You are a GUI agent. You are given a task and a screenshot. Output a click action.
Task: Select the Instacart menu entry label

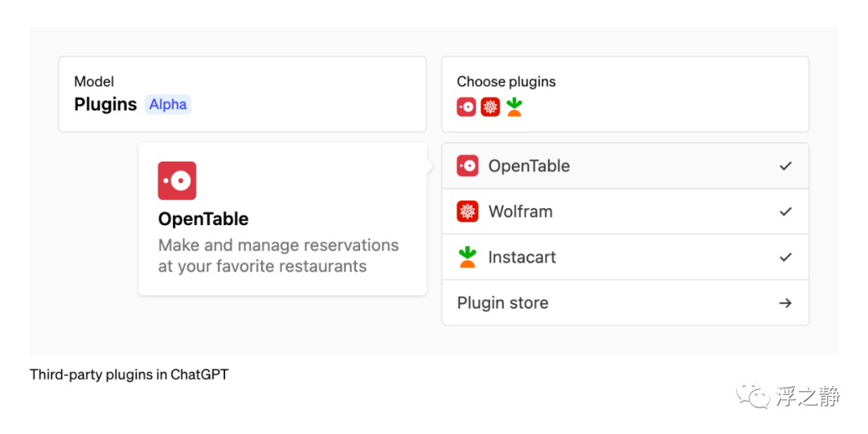pyautogui.click(x=522, y=257)
